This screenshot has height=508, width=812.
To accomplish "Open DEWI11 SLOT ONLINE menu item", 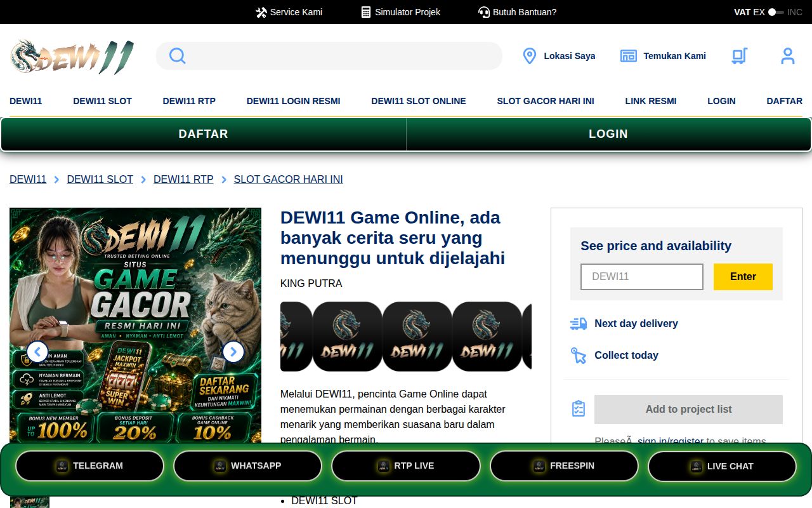I will click(419, 101).
